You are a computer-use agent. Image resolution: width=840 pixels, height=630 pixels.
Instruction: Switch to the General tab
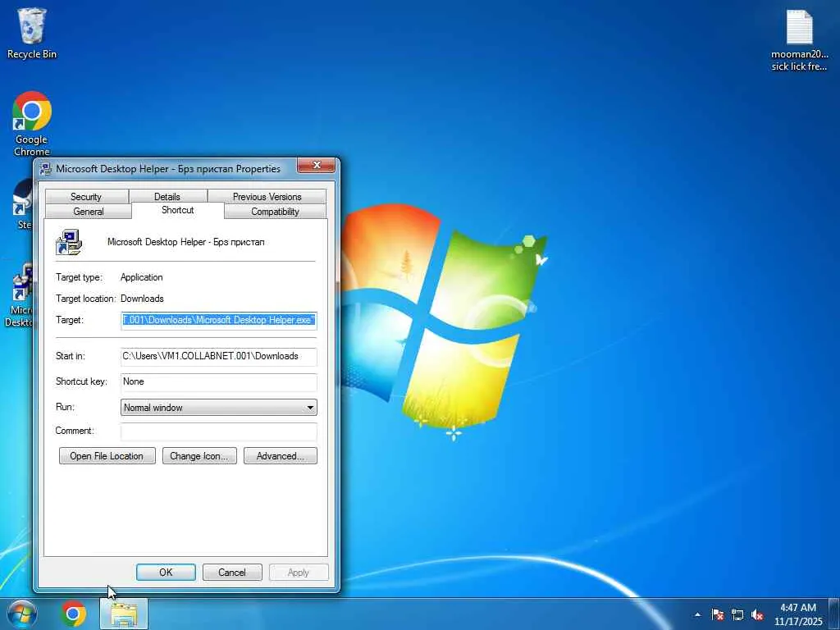click(89, 212)
